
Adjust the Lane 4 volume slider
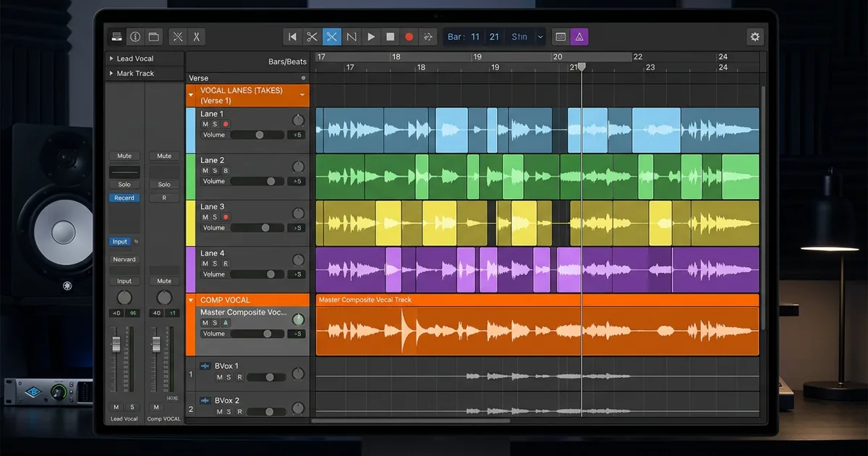258,274
